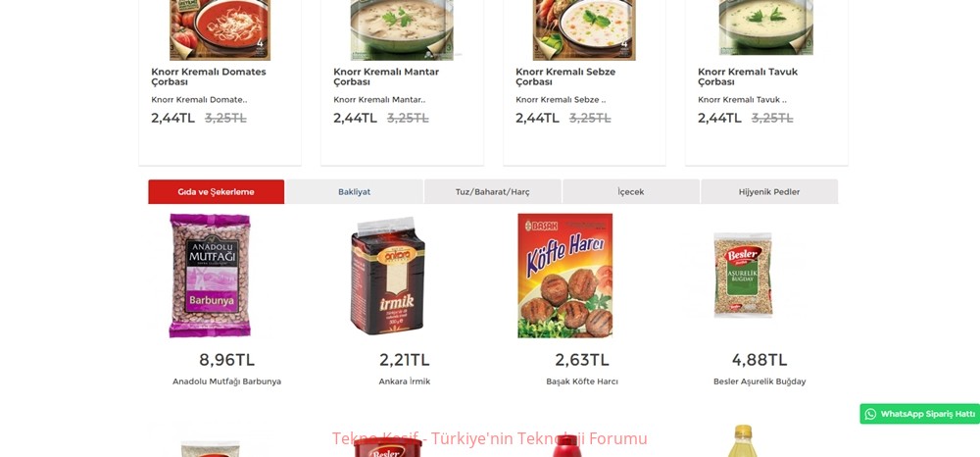Click the Anadolu Mutfağı Barbunya name link
Viewport: 980px width, 457px height.
click(x=227, y=381)
